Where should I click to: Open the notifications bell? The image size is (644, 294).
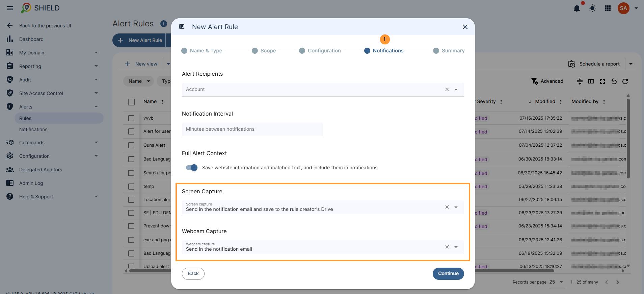[577, 8]
